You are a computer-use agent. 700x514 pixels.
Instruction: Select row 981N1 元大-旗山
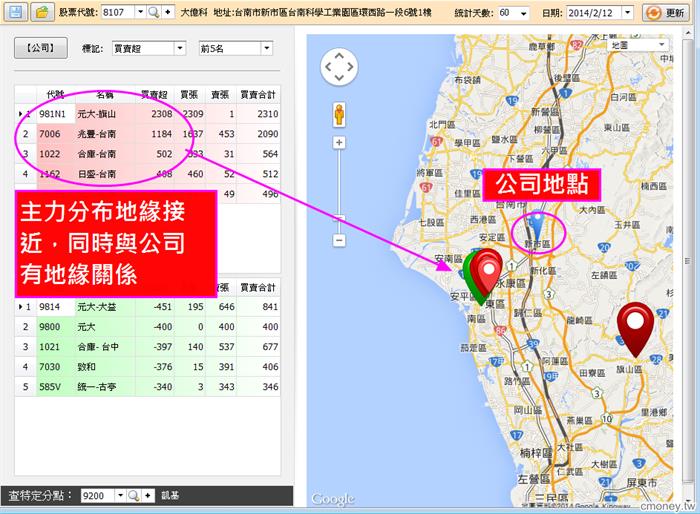(x=147, y=114)
